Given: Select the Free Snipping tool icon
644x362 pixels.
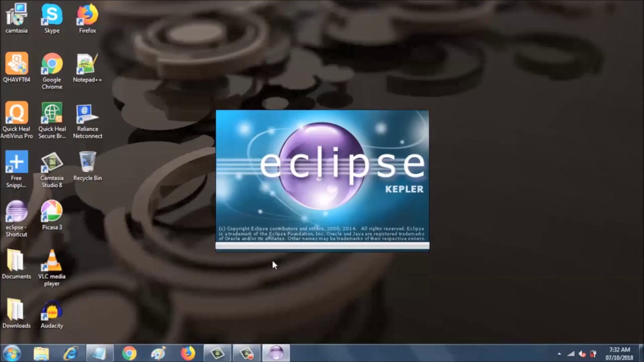Looking at the screenshot, I should coord(16,170).
